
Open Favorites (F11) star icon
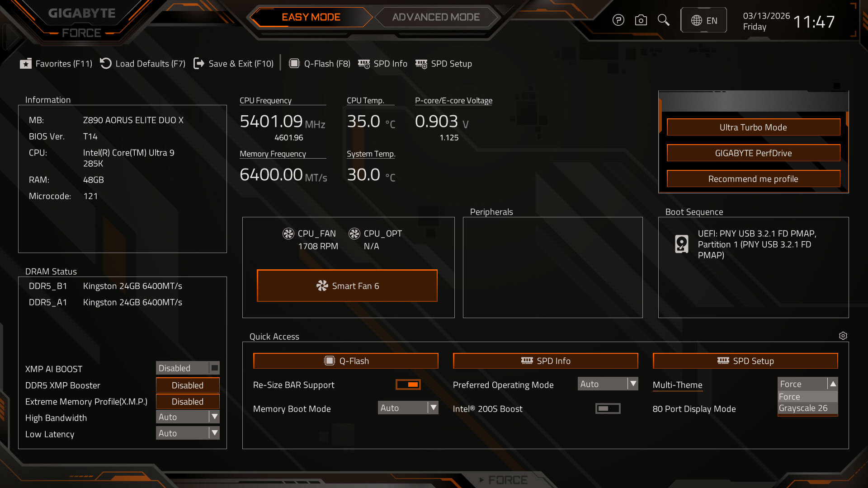26,64
